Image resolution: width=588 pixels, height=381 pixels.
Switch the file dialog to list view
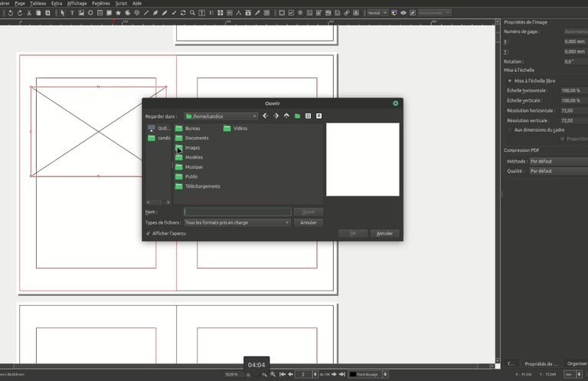308,116
